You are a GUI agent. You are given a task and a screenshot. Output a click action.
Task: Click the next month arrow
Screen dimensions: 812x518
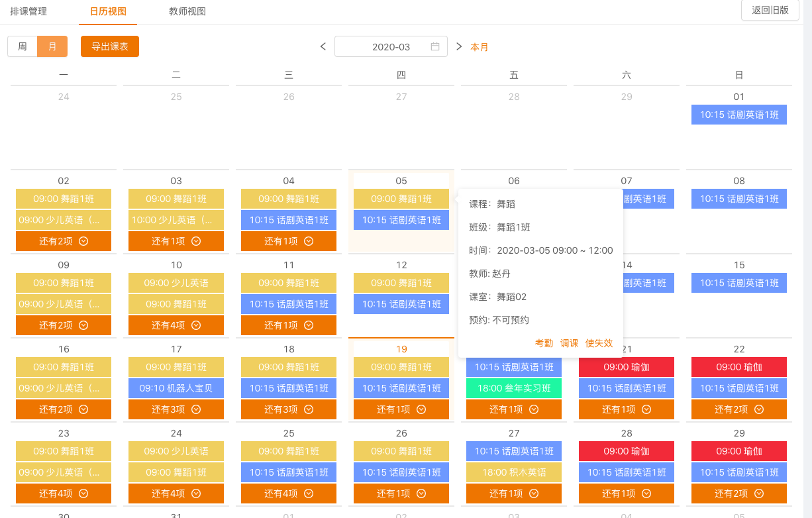coord(459,46)
